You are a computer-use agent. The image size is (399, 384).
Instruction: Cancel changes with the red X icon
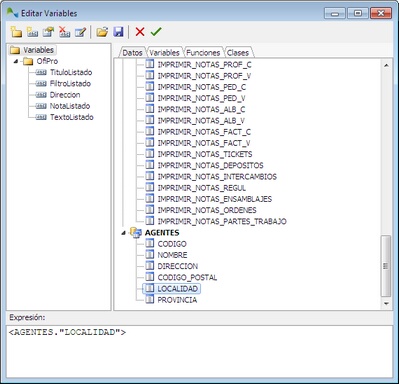140,32
